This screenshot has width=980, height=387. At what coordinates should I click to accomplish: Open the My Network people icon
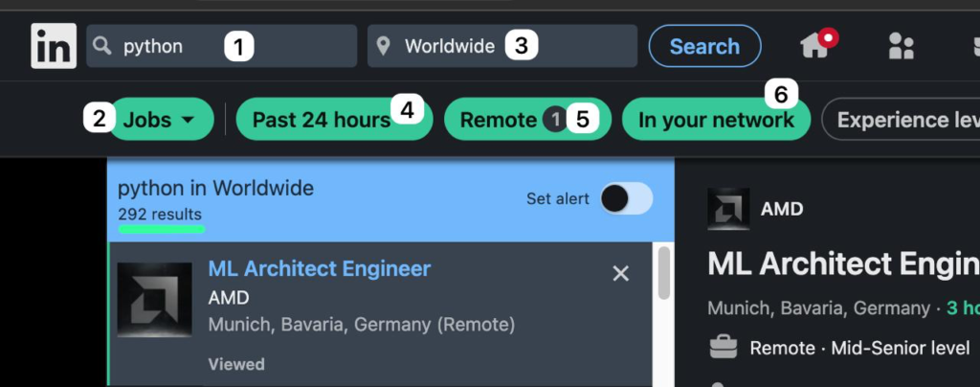(x=901, y=46)
